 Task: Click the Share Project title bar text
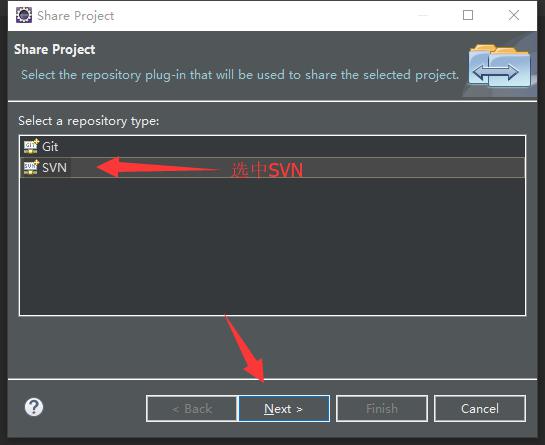[x=75, y=16]
